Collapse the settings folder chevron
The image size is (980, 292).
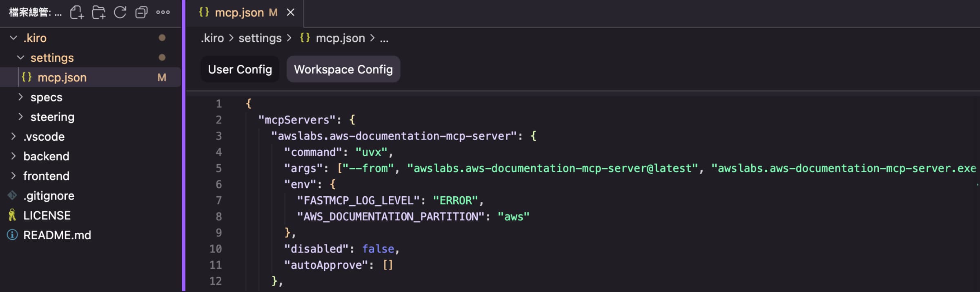pyautogui.click(x=20, y=57)
